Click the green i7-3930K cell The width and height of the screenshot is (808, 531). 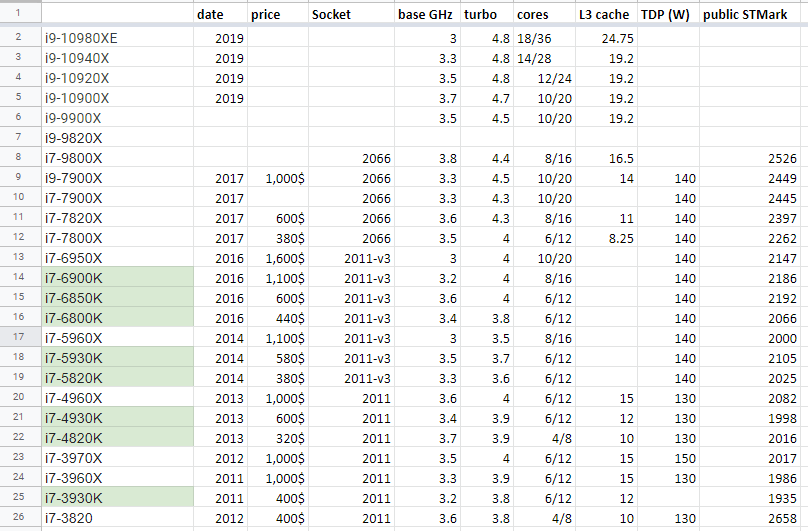coord(116,497)
